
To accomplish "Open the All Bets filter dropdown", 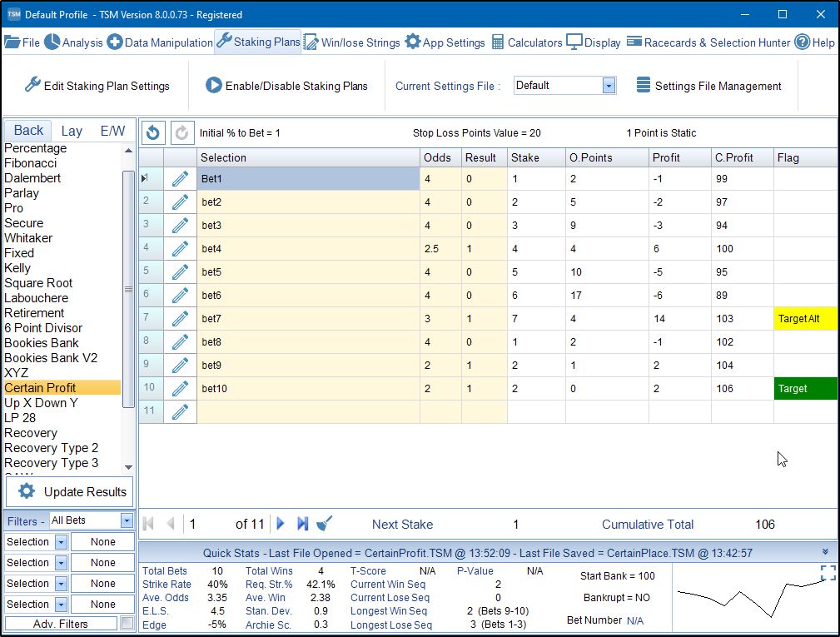I will 127,520.
